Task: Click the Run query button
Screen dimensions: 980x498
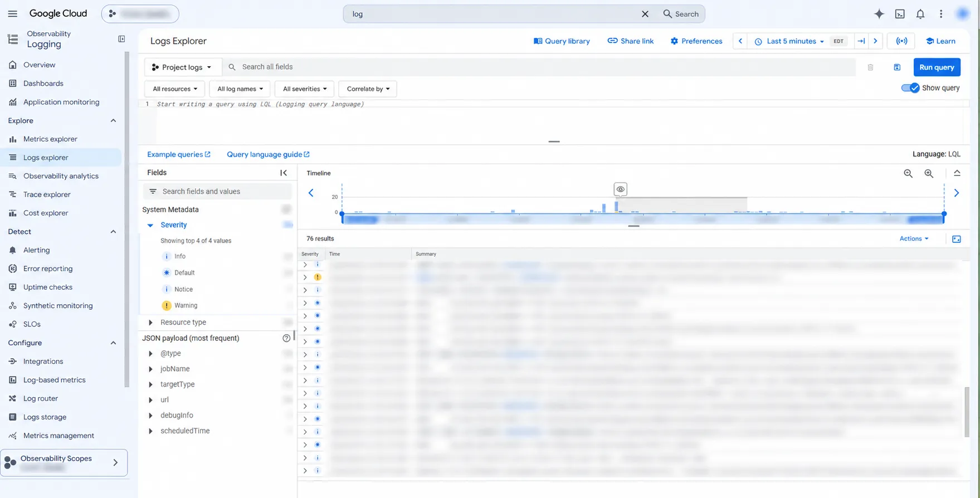Action: [x=937, y=67]
